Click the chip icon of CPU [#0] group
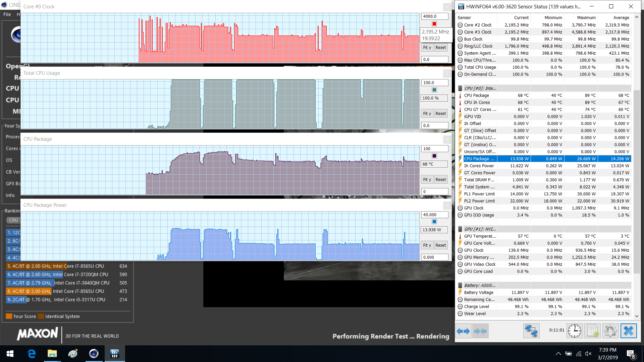Image resolution: width=644 pixels, height=362 pixels. (460, 88)
